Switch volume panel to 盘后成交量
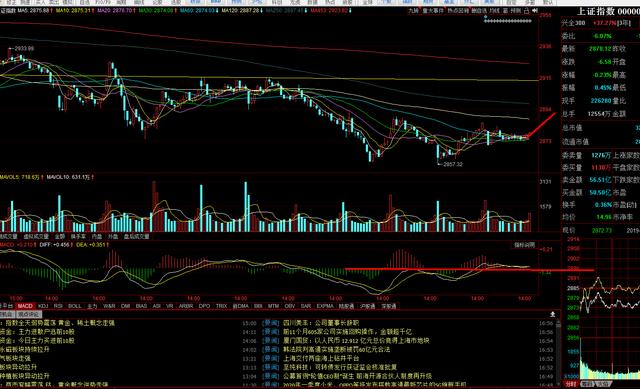This screenshot has width=640, height=389. 137,236
